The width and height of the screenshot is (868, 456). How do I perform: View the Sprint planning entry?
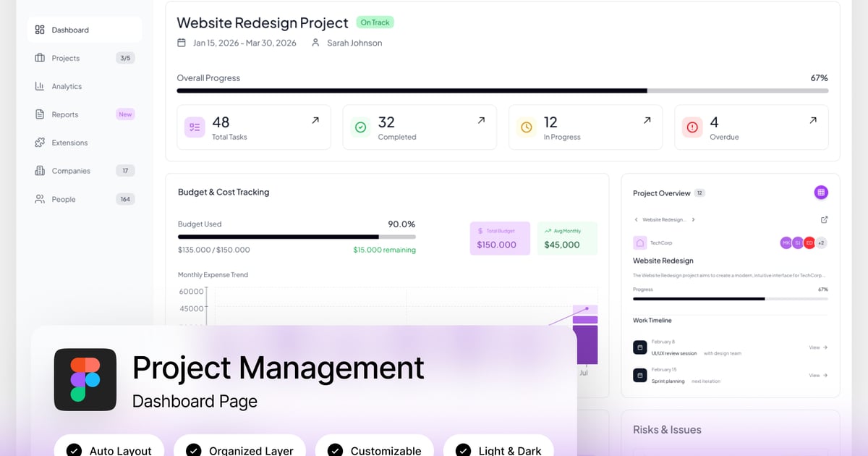coord(817,376)
